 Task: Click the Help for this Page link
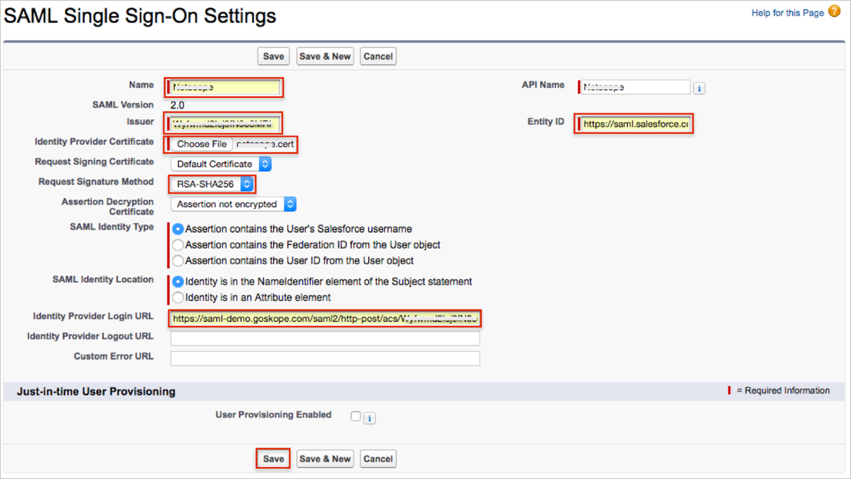pos(787,13)
